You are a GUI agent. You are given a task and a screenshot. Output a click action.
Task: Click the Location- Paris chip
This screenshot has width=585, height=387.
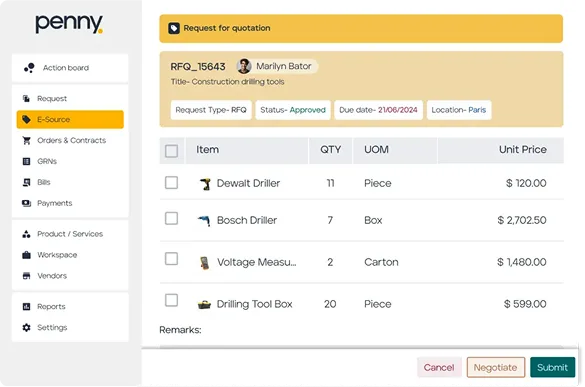click(459, 110)
